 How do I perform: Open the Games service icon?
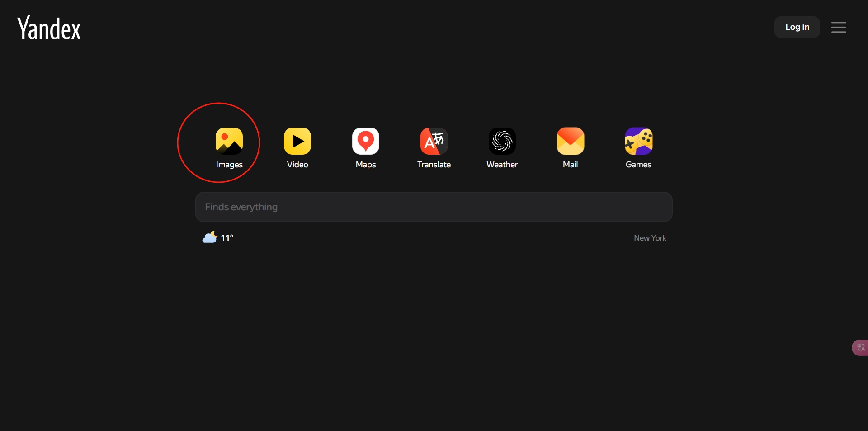[x=639, y=141]
